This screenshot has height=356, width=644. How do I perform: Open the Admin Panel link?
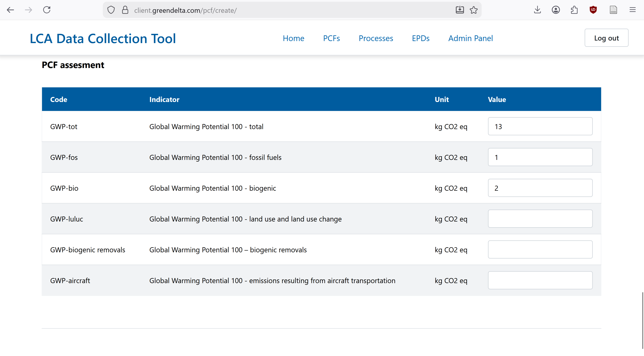pos(470,38)
